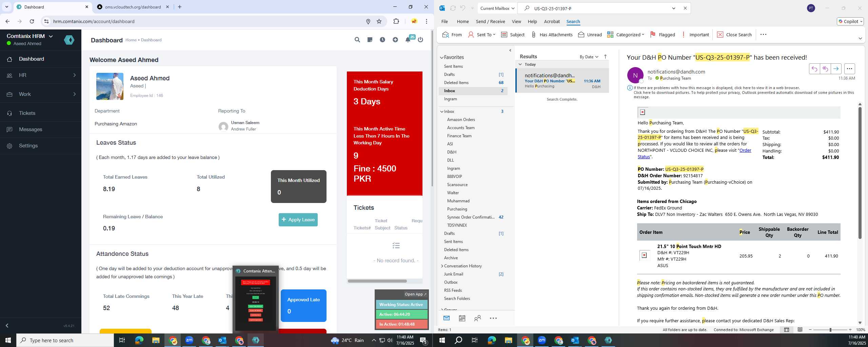Viewport: 868px width, 347px height.
Task: Open the search icon in HRM dashboard header
Action: click(357, 40)
